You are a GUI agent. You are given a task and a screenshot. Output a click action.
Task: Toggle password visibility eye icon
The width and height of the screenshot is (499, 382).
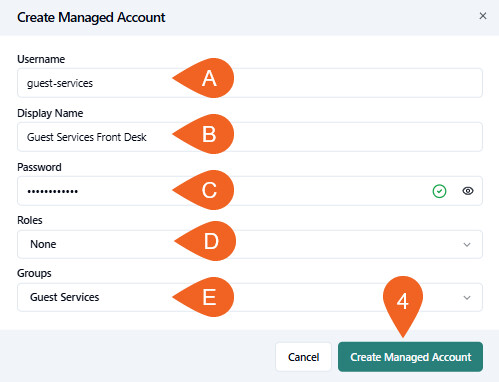(468, 191)
